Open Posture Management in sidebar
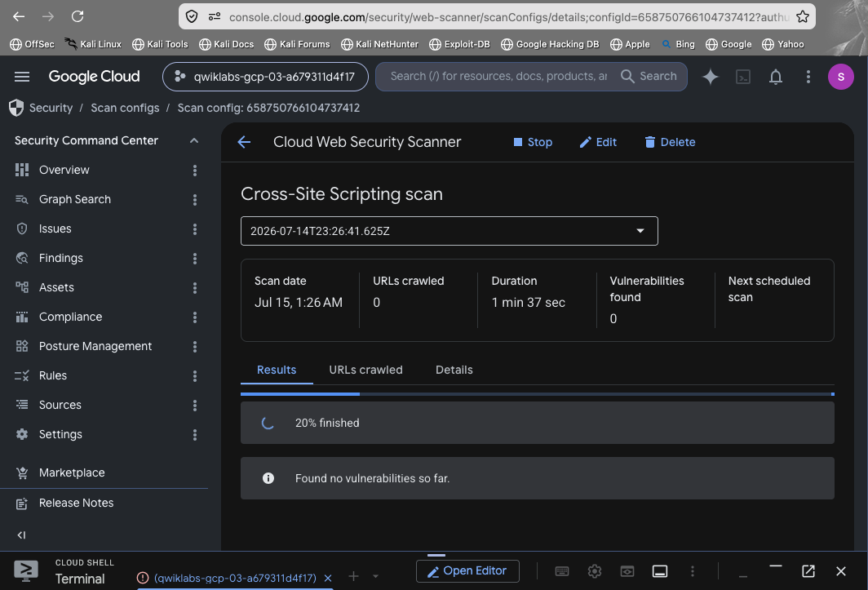 (x=95, y=346)
